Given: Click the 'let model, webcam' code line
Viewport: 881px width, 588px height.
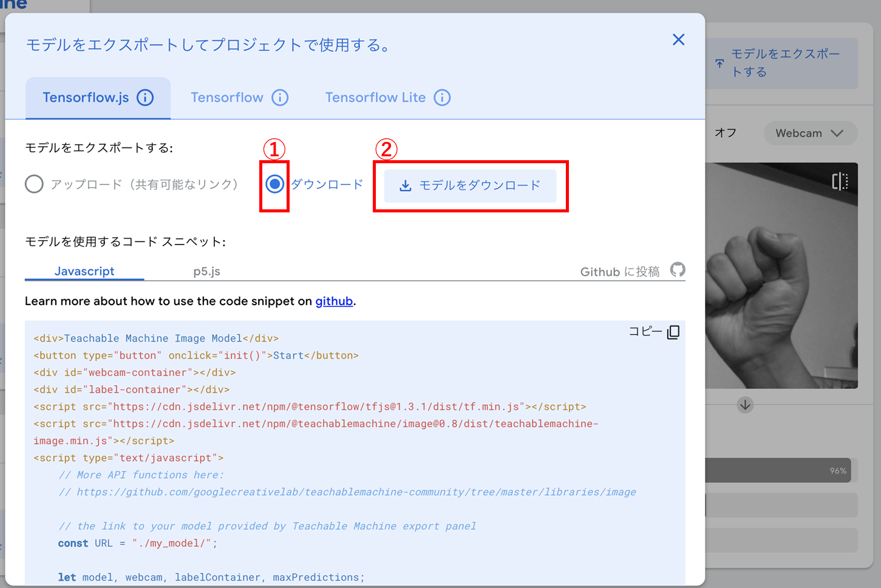Looking at the screenshot, I should point(211,577).
